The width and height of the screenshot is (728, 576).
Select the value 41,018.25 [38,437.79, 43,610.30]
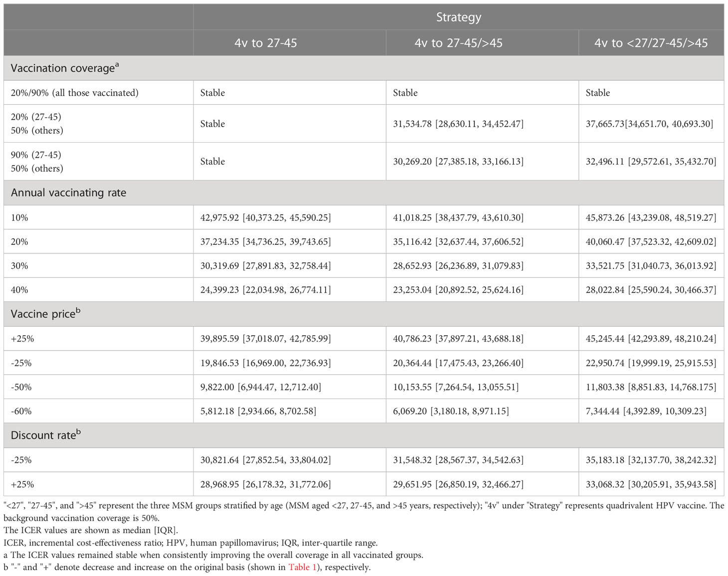click(458, 217)
